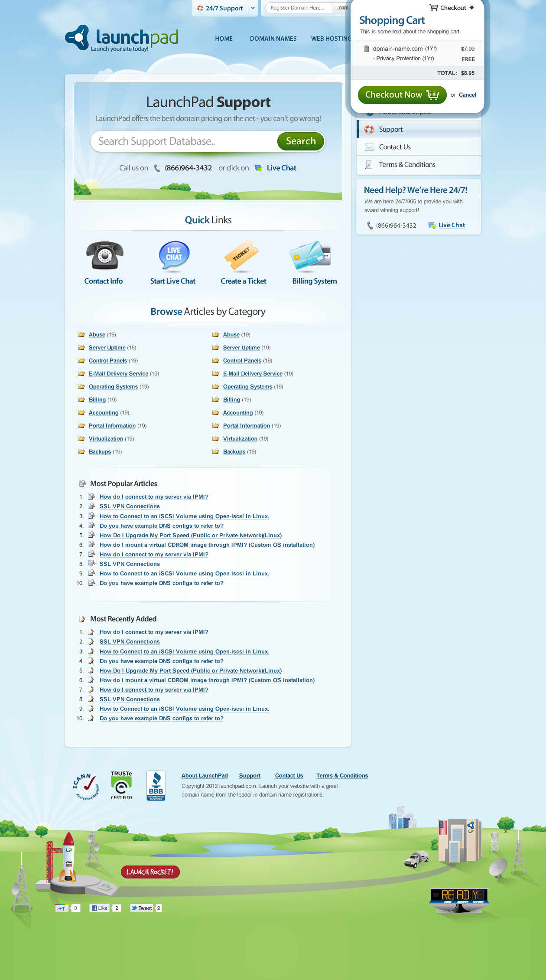Viewport: 546px width, 980px height.
Task: Click the document icon next to Terms & Conditions
Action: pos(369,165)
